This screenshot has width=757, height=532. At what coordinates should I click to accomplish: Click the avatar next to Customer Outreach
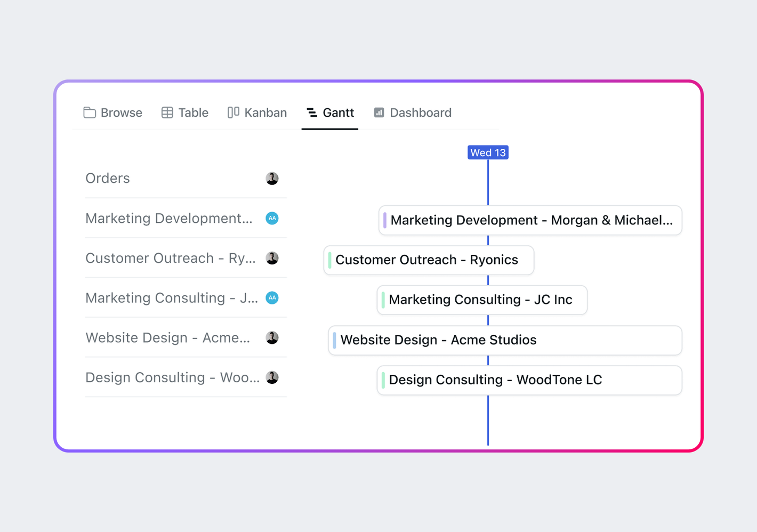(272, 259)
